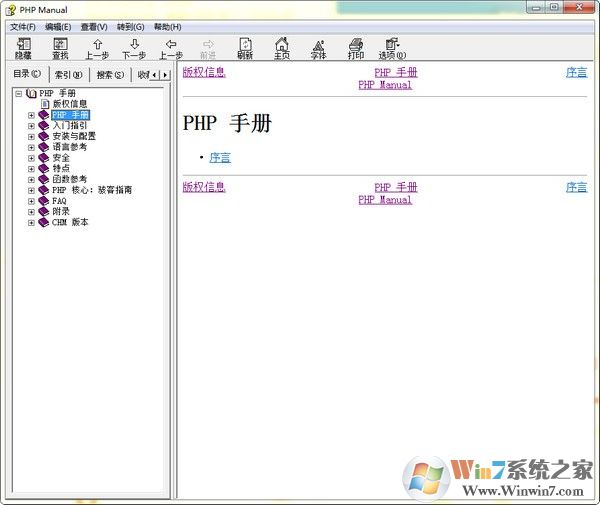Screen dimensions: 600x505
Task: Switch to the 搜索(S) tab
Action: click(x=110, y=75)
